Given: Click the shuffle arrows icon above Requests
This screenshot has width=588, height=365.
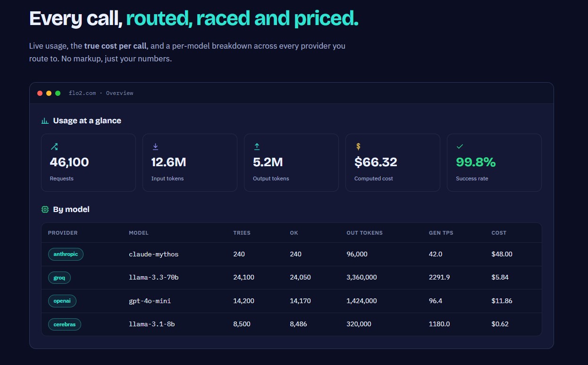Looking at the screenshot, I should pyautogui.click(x=54, y=147).
